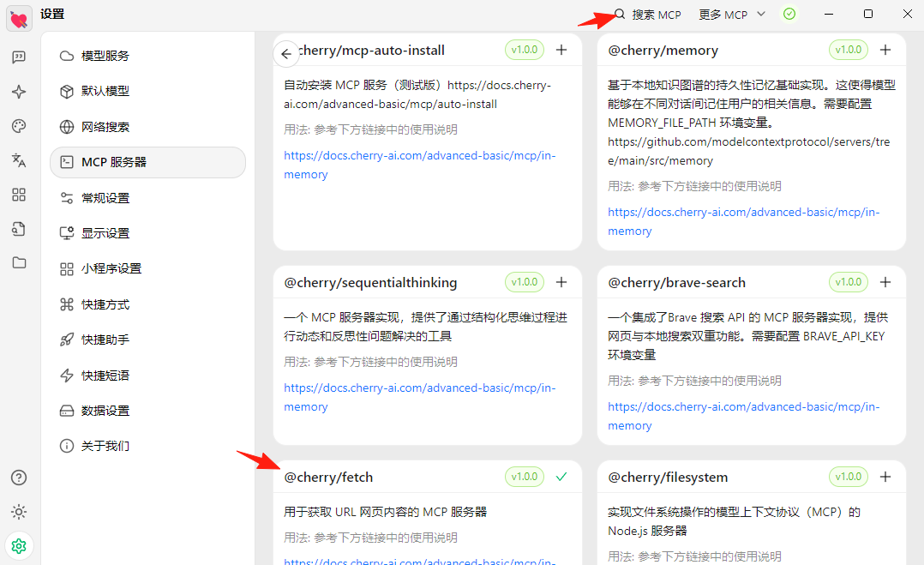The image size is (924, 565).
Task: Open the files folder icon in the sidebar
Action: pos(19,262)
